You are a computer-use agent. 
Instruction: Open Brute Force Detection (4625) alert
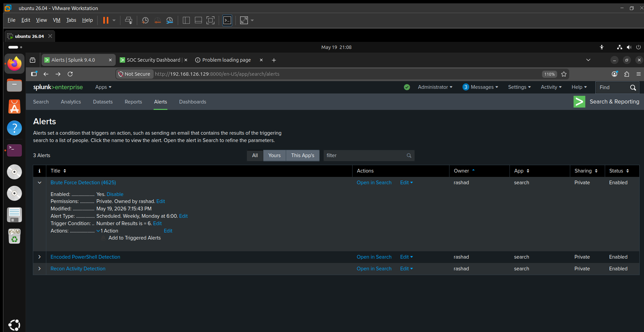click(x=83, y=183)
